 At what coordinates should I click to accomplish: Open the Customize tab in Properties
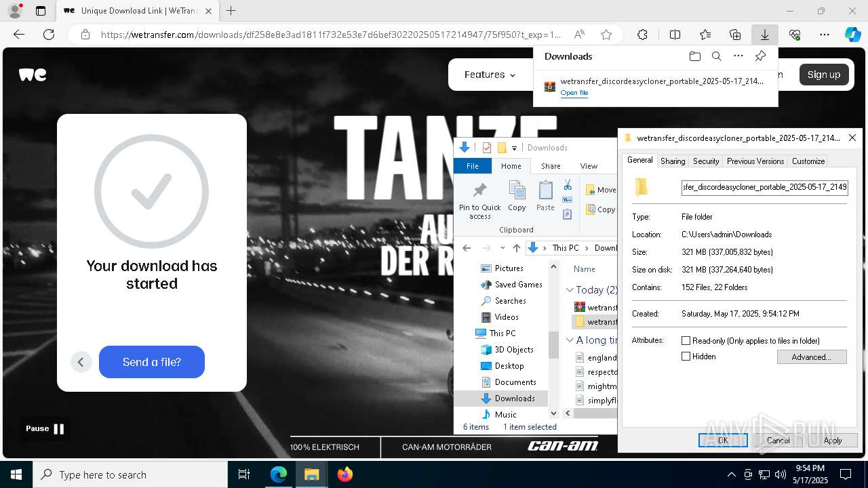pos(808,161)
